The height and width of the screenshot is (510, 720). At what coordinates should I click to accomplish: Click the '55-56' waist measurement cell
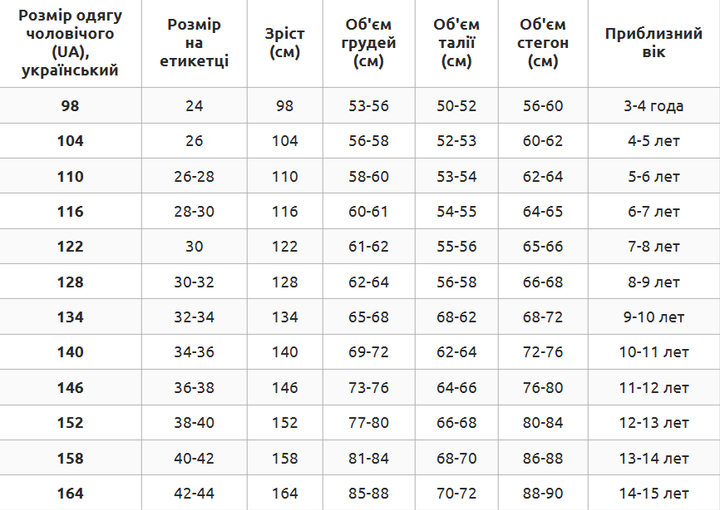(x=456, y=247)
